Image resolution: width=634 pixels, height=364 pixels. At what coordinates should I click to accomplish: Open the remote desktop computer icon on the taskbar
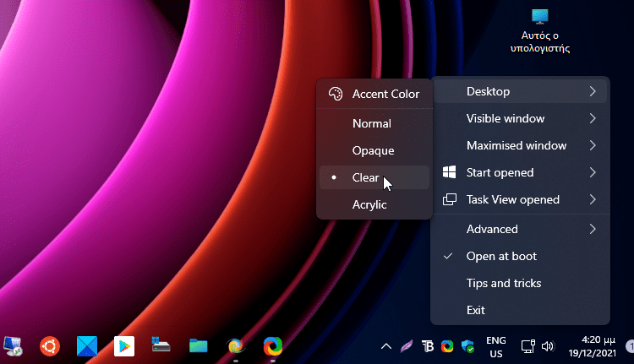[13, 346]
